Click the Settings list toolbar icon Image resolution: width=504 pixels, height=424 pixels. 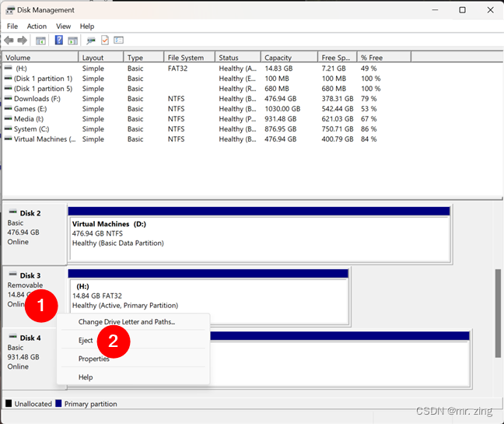118,40
